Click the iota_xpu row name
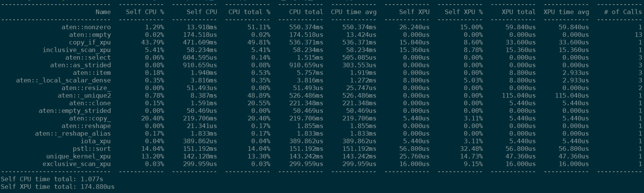644x193 pixels. pyautogui.click(x=96, y=141)
